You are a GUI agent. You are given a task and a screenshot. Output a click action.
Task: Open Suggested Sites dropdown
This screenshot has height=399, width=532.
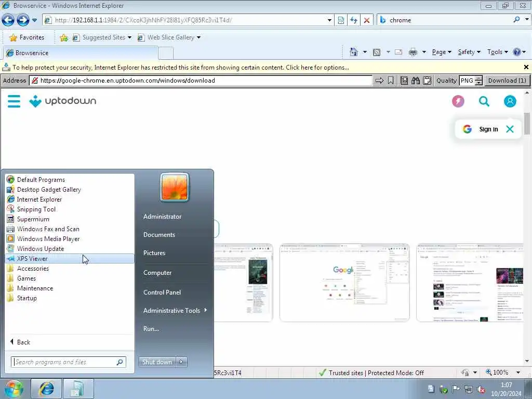pyautogui.click(x=102, y=37)
